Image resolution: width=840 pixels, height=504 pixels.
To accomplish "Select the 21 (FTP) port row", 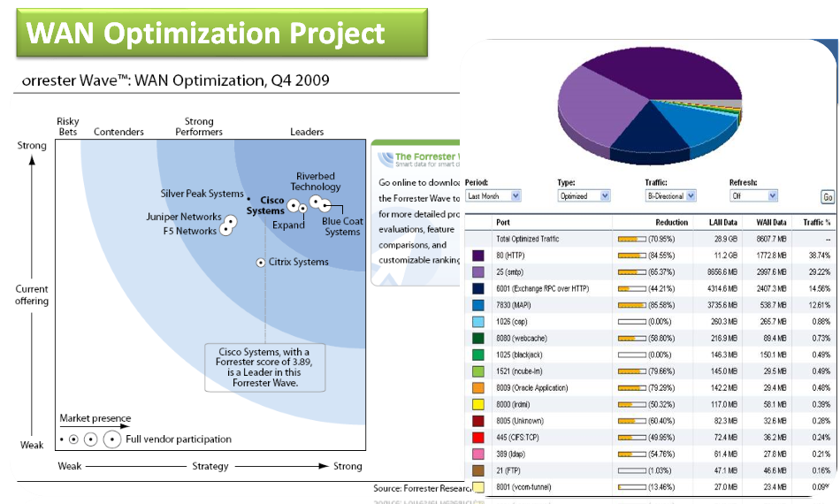I will coord(649,470).
